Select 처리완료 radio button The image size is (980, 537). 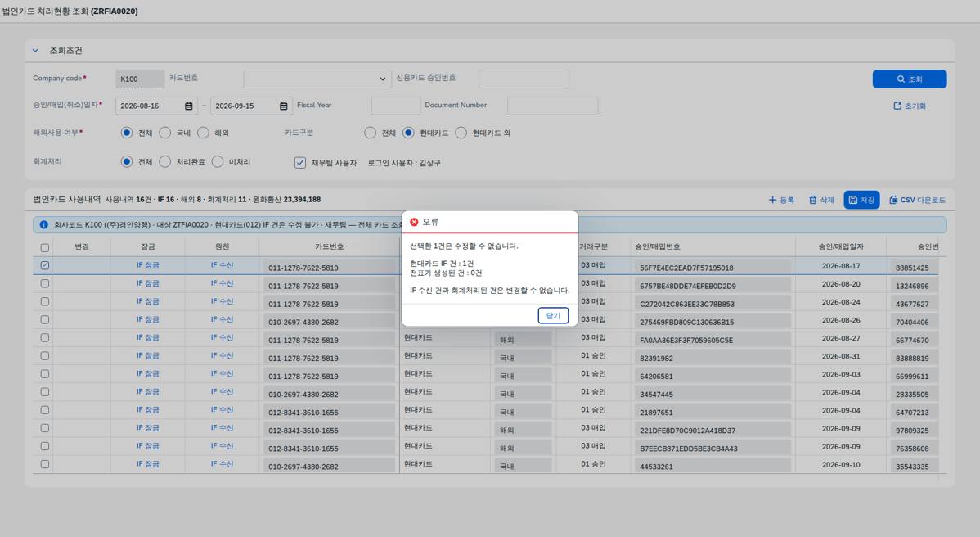coord(165,161)
